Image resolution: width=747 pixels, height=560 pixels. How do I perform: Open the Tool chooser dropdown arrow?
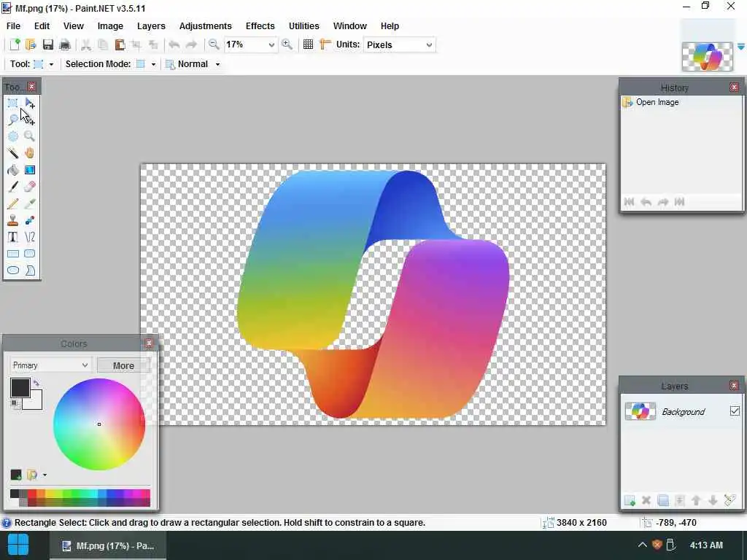[51, 64]
